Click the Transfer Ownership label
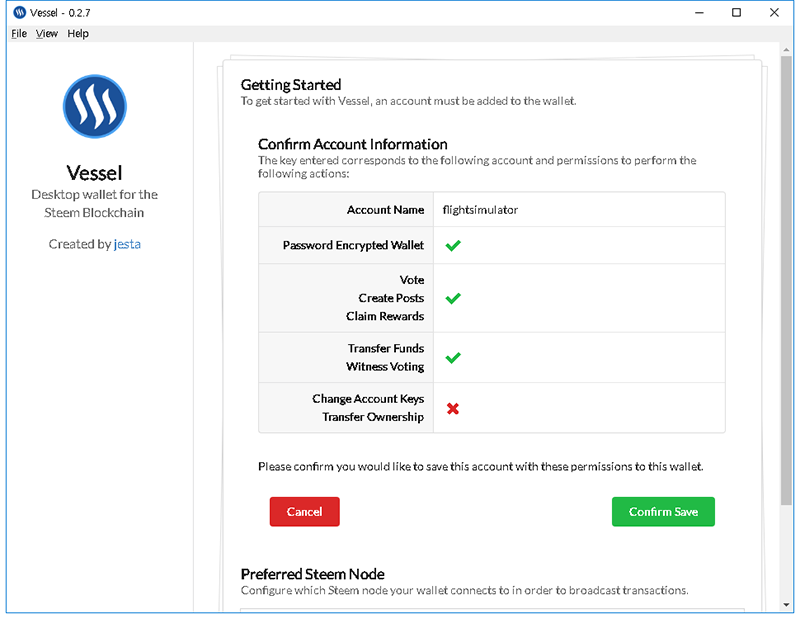This screenshot has height=619, width=800. 373,417
